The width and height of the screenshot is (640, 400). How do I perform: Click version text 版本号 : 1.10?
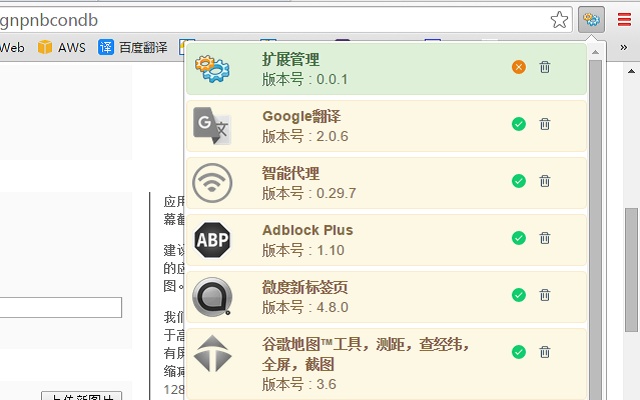click(303, 250)
